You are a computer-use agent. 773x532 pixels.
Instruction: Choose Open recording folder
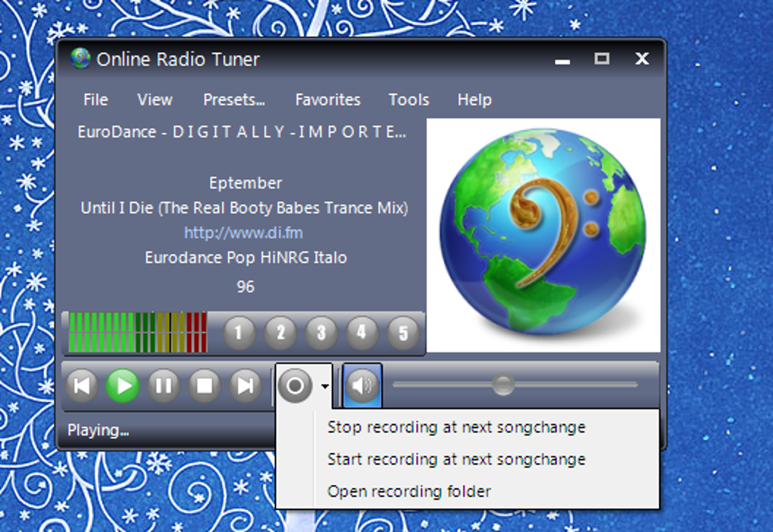point(468,491)
